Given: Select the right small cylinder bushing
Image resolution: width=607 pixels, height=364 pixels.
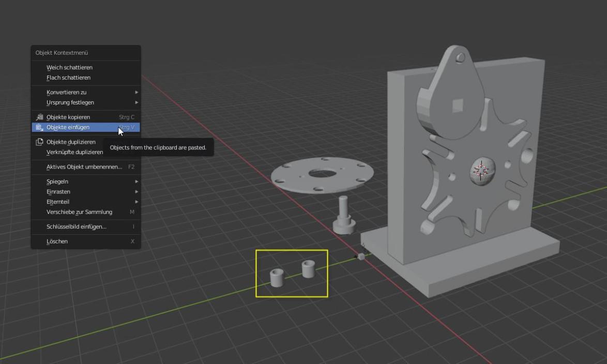Looking at the screenshot, I should pyautogui.click(x=309, y=269).
